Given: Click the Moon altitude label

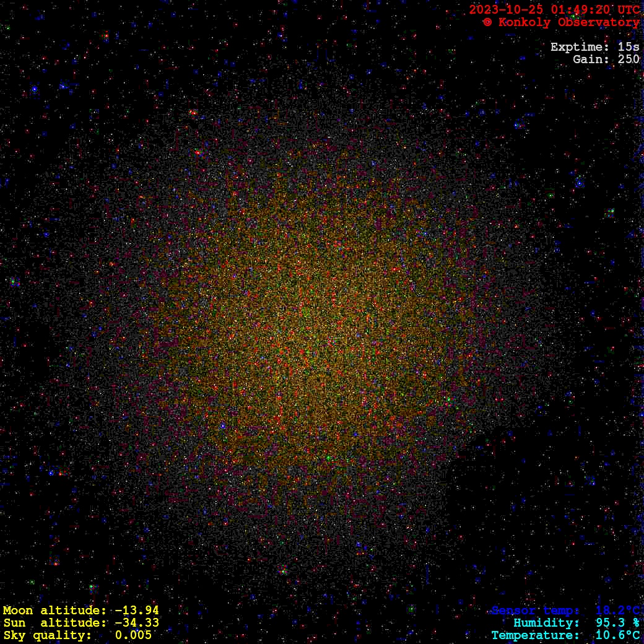Looking at the screenshot, I should [x=59, y=611].
